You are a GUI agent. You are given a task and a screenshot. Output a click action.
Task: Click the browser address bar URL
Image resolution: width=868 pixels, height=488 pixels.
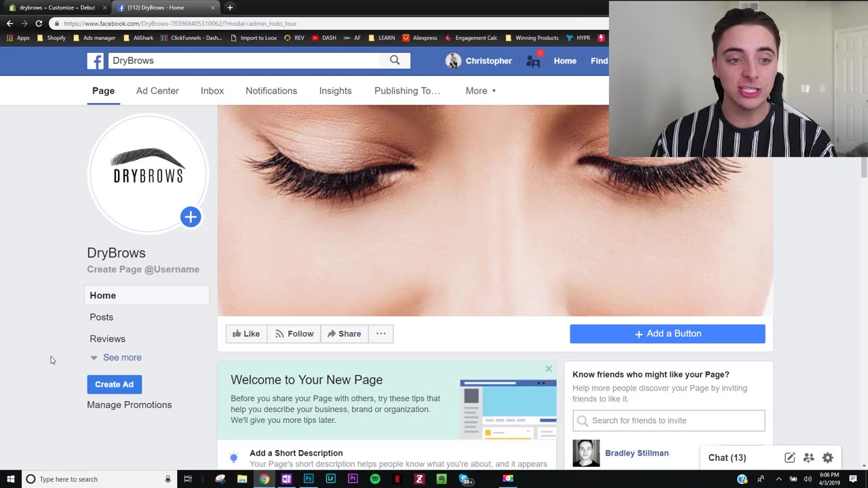(180, 23)
